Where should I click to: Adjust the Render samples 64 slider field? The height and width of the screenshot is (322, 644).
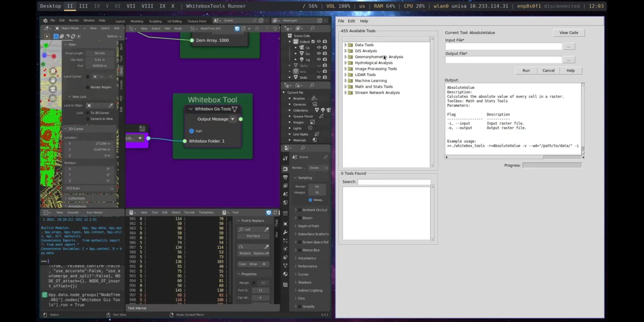coord(317,186)
